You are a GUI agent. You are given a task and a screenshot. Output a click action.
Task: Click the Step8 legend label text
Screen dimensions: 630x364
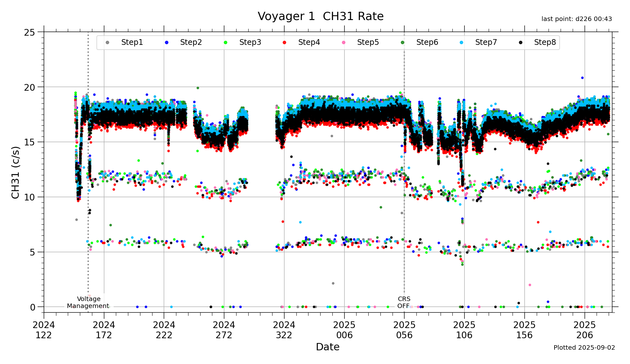click(545, 42)
